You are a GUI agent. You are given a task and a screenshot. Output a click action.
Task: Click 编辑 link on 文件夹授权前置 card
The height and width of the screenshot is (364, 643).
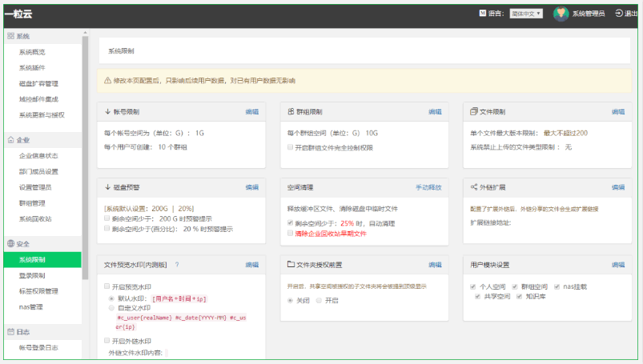[x=435, y=265]
